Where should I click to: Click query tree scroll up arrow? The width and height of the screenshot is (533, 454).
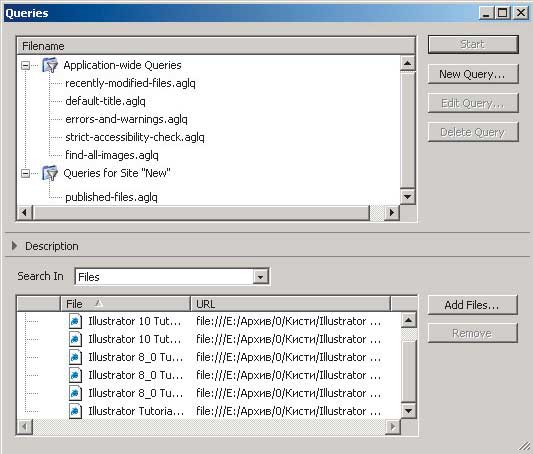pyautogui.click(x=408, y=63)
